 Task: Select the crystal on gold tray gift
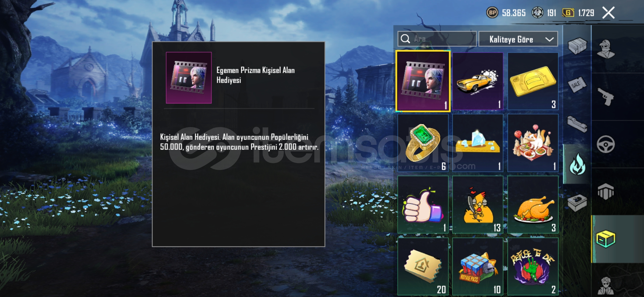point(478,143)
